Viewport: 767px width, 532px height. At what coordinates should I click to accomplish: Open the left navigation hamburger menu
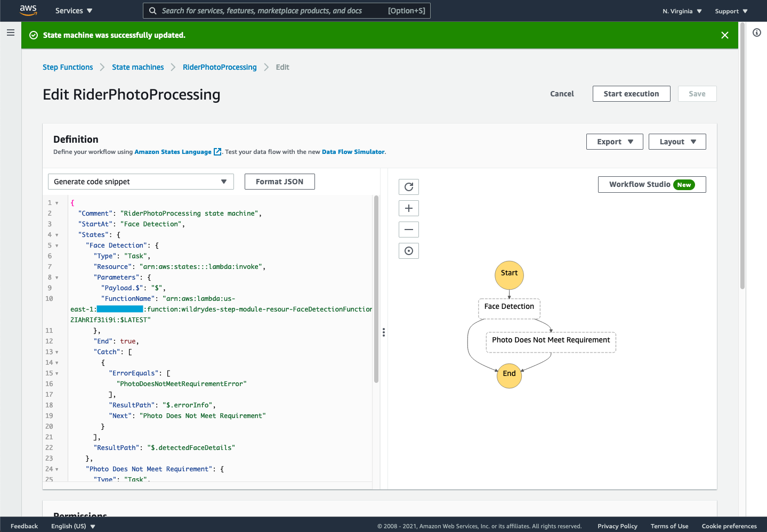coord(11,32)
